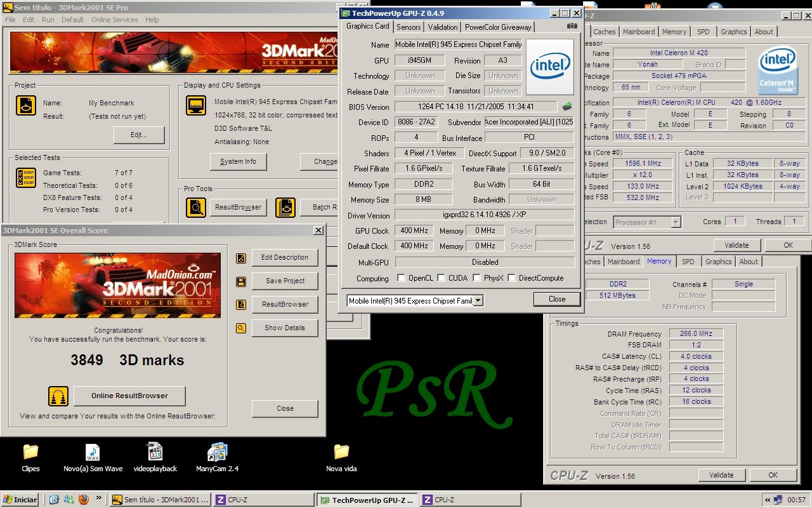Switch to Caches tab in upper CPU-Z
812x508 pixels.
click(x=604, y=32)
